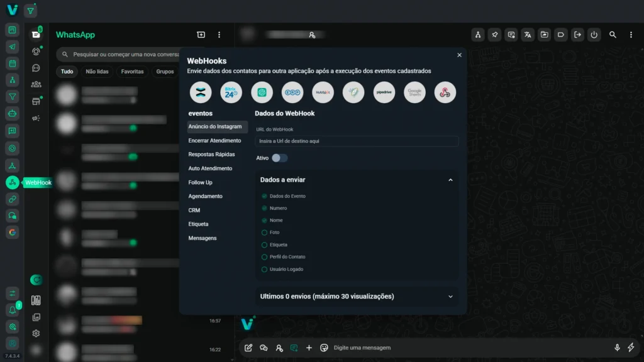
Task: Choose the HubSpot integration icon
Action: [x=323, y=92]
